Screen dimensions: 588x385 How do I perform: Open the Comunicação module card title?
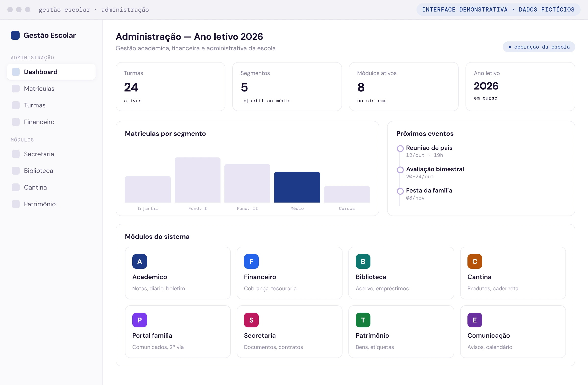tap(489, 335)
